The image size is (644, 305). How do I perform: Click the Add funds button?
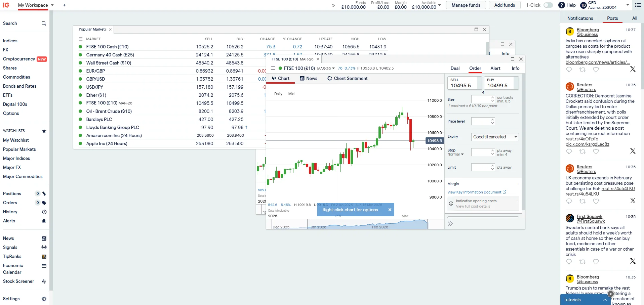[x=504, y=5]
